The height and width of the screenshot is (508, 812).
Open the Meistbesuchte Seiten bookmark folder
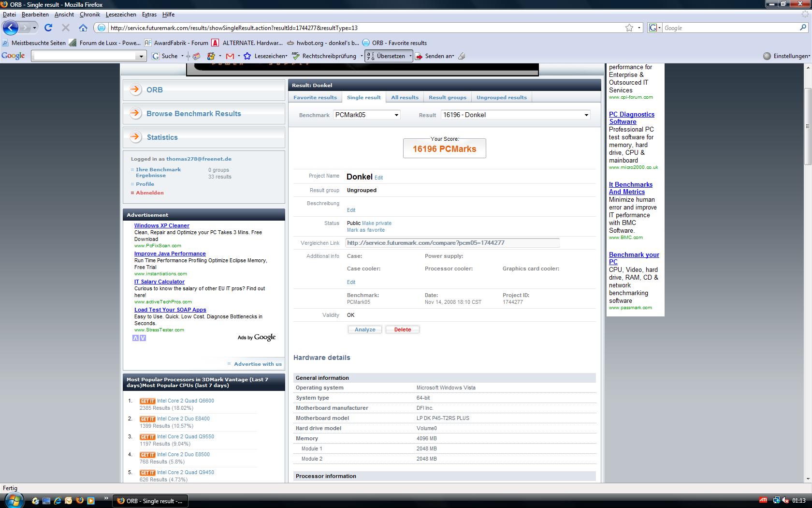(x=34, y=43)
